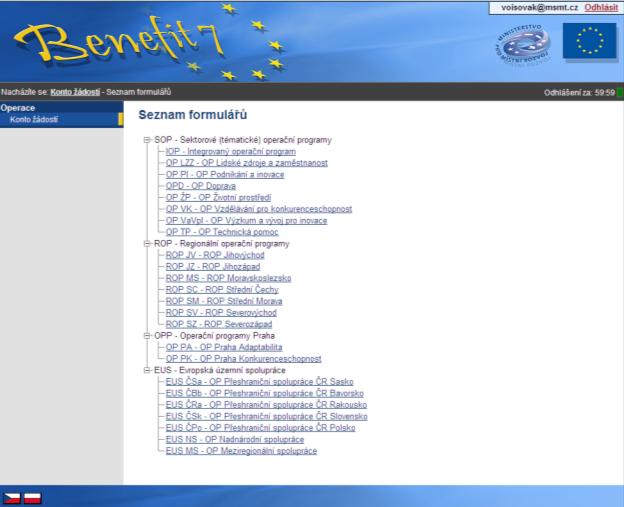Viewport: 624px width, 507px height.
Task: Open OP PA - Praha Adaptabilita
Action: [224, 347]
